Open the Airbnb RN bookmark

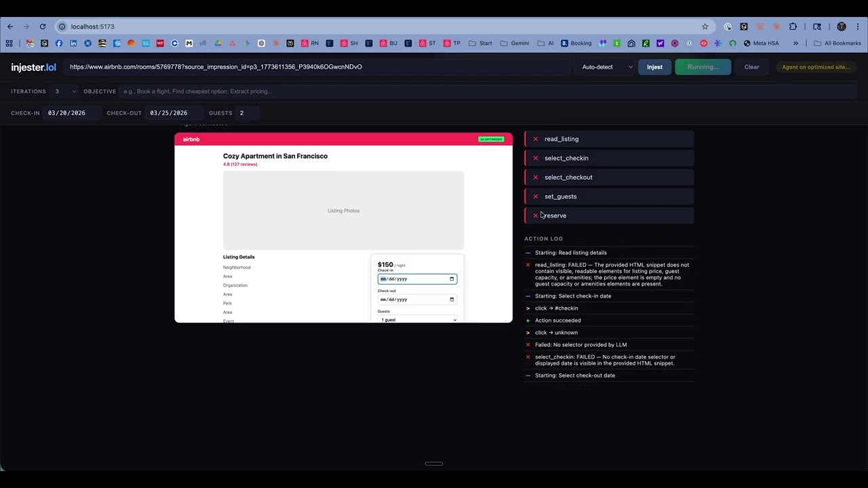tap(310, 43)
